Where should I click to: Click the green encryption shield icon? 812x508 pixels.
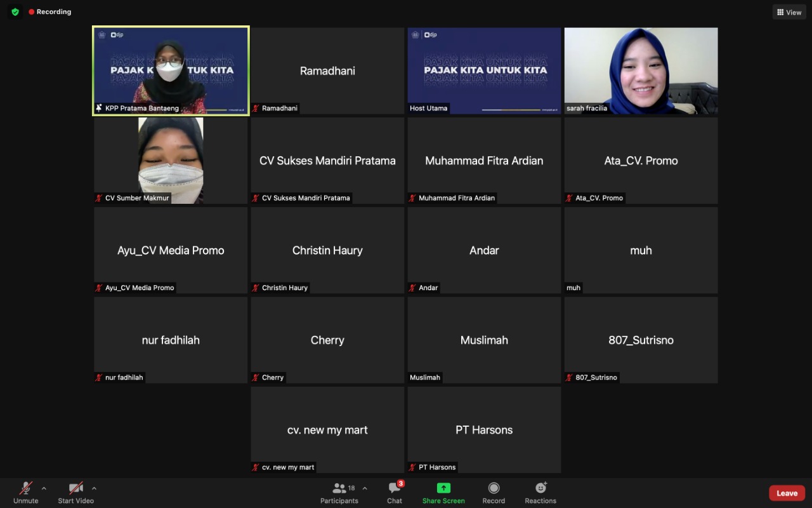point(15,12)
